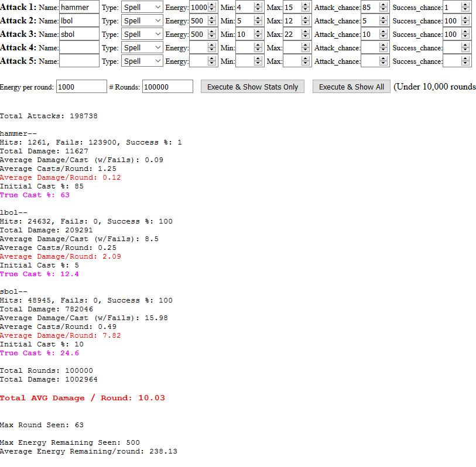Viewport: 476px width, 467px height.
Task: Click the Attack 1 Max value stepper
Action: (305, 7)
